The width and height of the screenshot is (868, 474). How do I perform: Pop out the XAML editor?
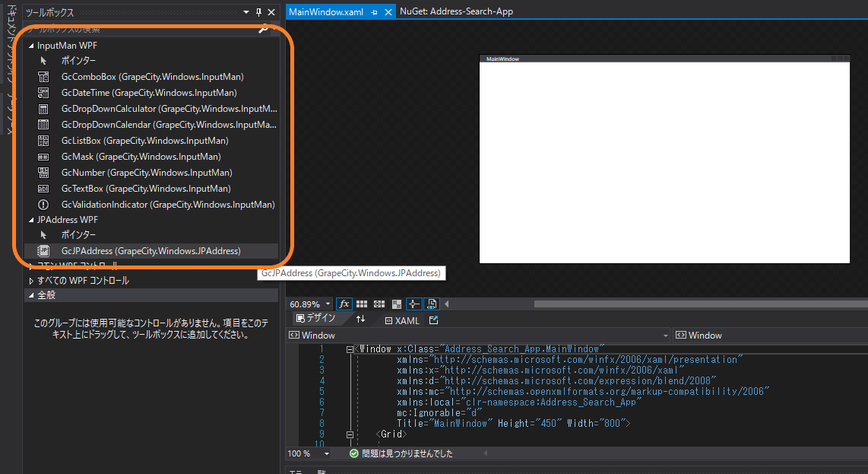(433, 320)
